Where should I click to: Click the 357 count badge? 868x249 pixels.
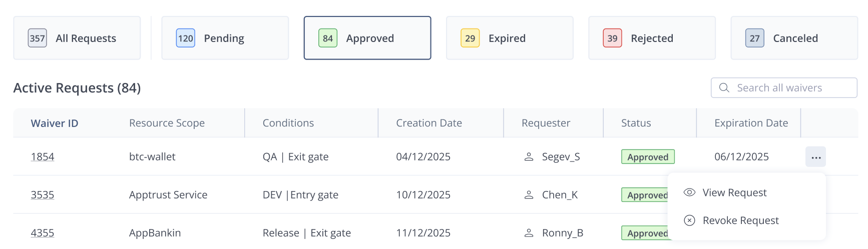click(x=38, y=38)
